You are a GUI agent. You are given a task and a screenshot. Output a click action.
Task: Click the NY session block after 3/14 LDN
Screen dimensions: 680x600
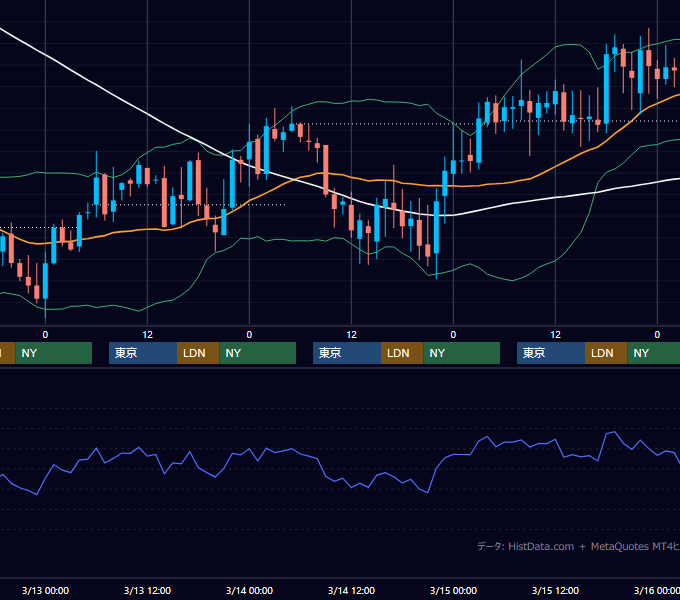(461, 353)
